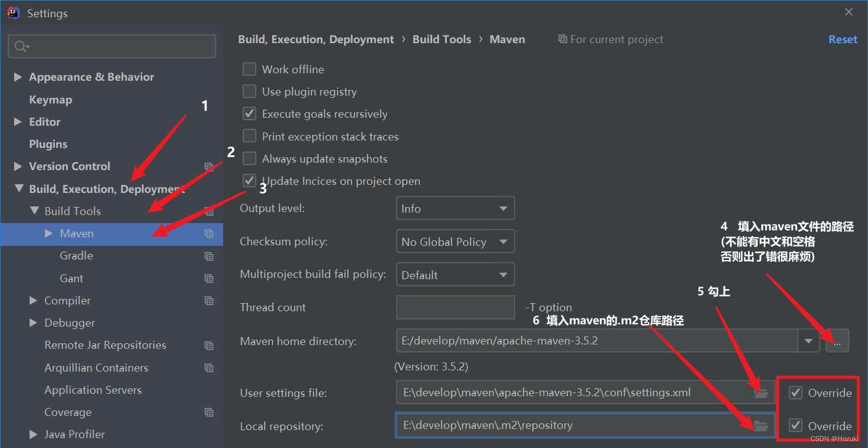The width and height of the screenshot is (868, 448).
Task: Open the Checksum policy dropdown
Action: (455, 242)
